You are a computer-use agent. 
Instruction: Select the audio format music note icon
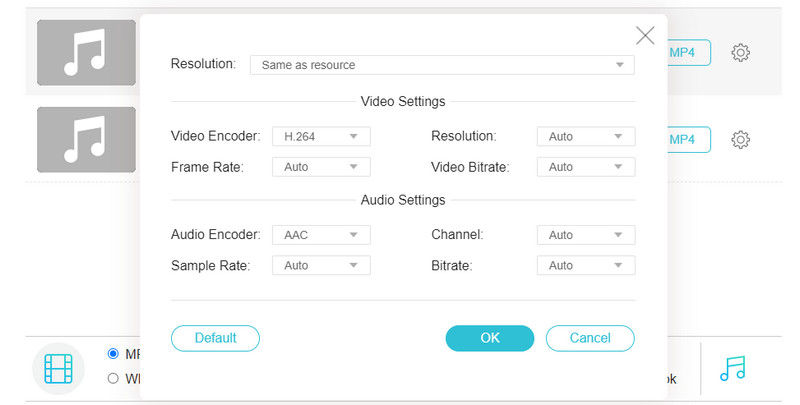click(x=733, y=369)
